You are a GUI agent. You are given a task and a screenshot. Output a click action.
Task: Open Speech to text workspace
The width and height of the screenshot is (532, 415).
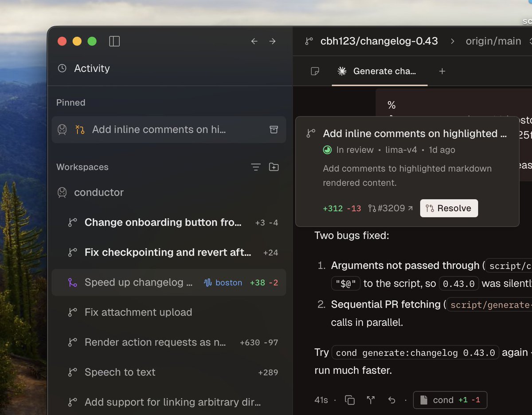(168, 372)
